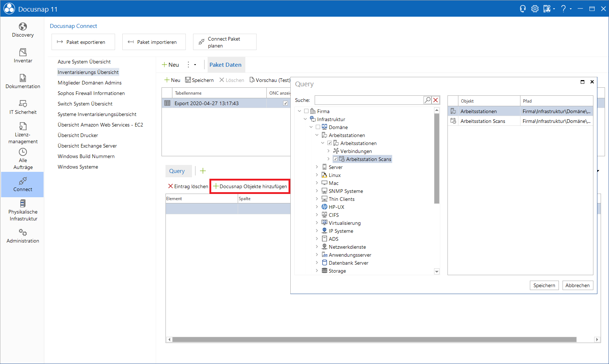This screenshot has height=364, width=609.
Task: Open Administration gears icon
Action: 23,232
